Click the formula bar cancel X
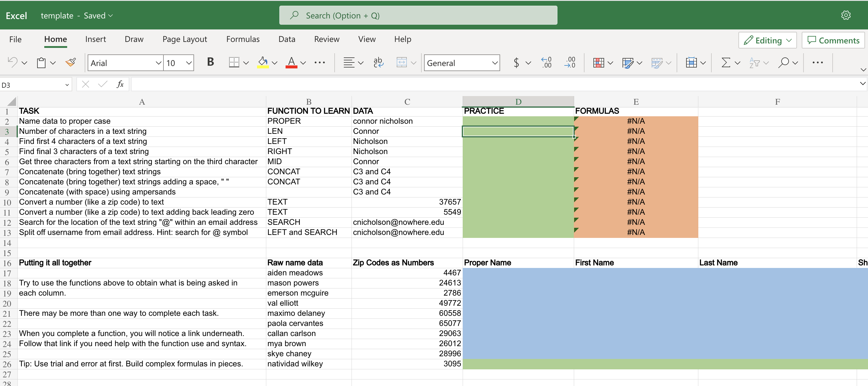The image size is (868, 386). pyautogui.click(x=86, y=84)
